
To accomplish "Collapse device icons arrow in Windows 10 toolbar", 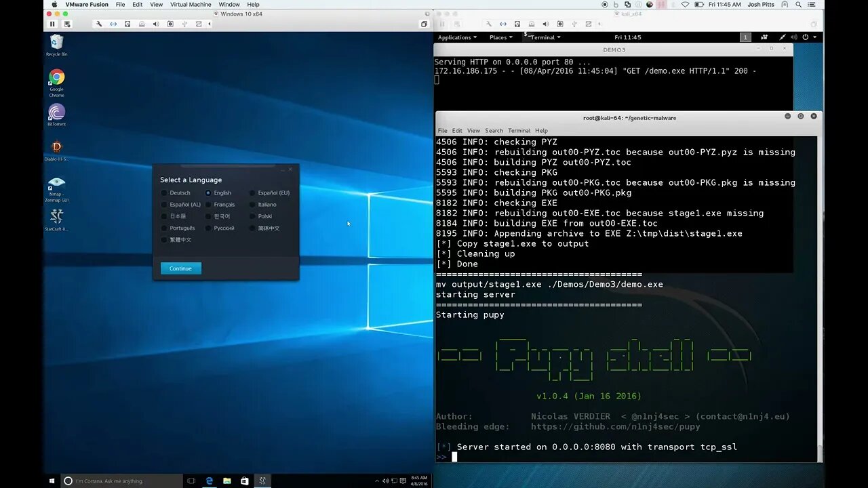I will coord(210,24).
